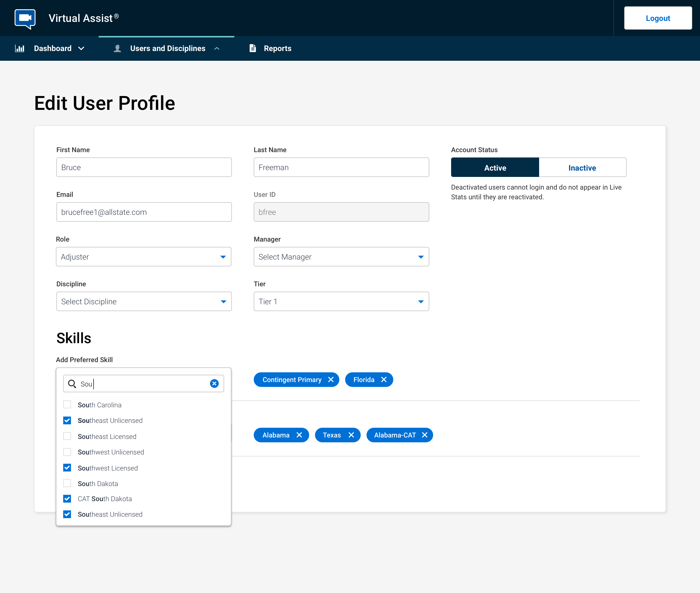Set account status to Inactive
Image resolution: width=700 pixels, height=593 pixels.
click(582, 167)
